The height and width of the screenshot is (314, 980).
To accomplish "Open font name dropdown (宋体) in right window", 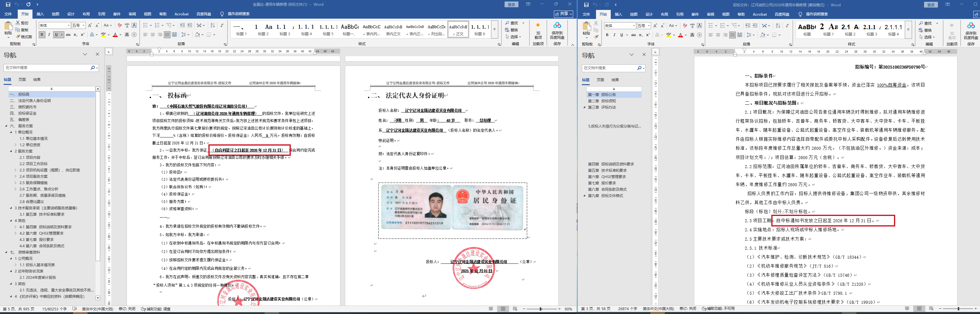I will pyautogui.click(x=634, y=26).
